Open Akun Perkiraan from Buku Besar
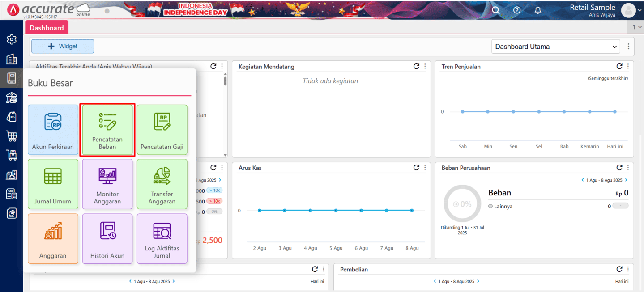 click(53, 130)
